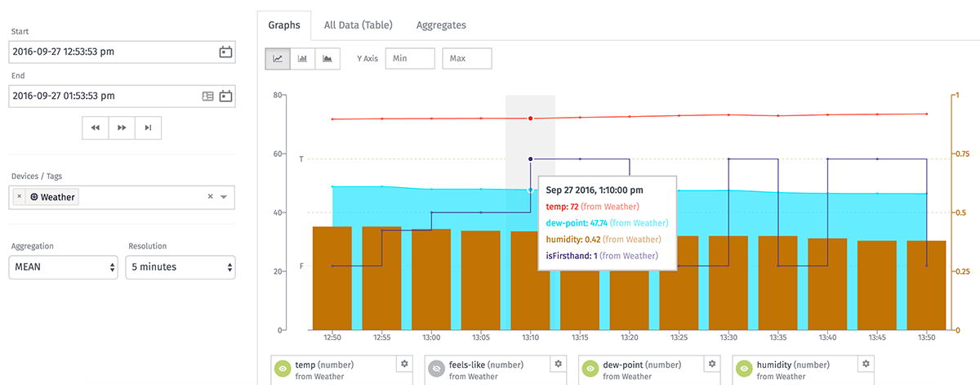
Task: Click tooltip line 'dew-point: 47.74'
Action: tap(577, 222)
